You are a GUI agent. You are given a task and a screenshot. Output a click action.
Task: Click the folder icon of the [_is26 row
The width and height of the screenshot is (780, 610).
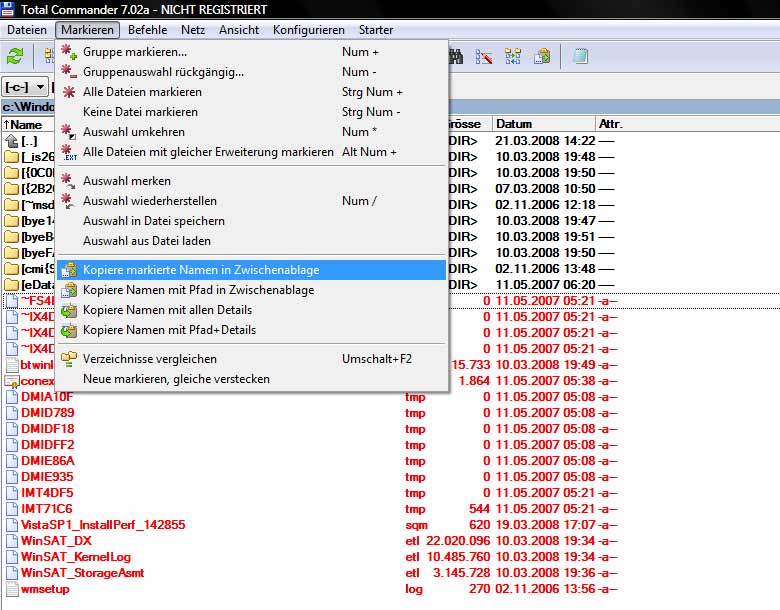(x=11, y=157)
